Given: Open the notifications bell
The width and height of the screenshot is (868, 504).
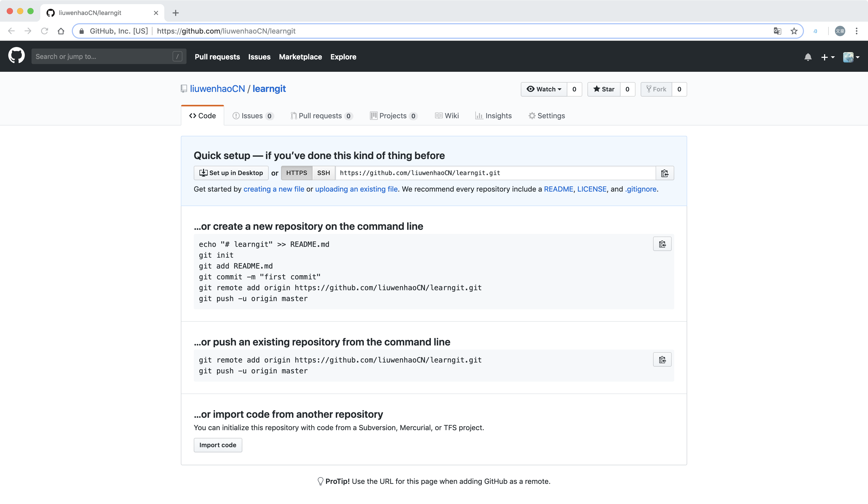Looking at the screenshot, I should tap(808, 57).
